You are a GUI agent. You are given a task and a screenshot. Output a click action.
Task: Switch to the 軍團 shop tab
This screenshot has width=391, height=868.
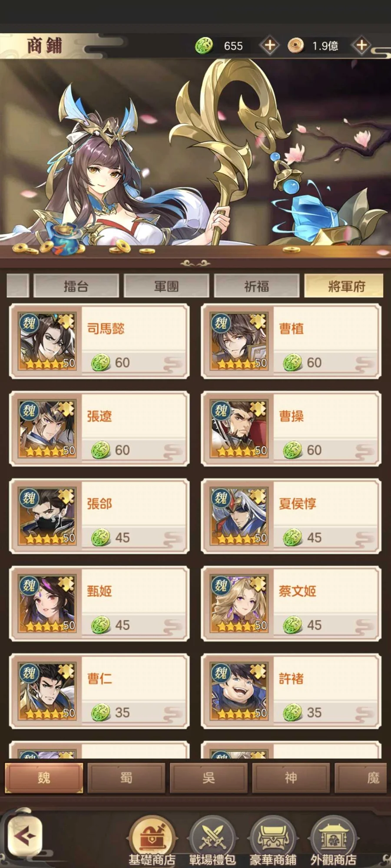pos(166,286)
